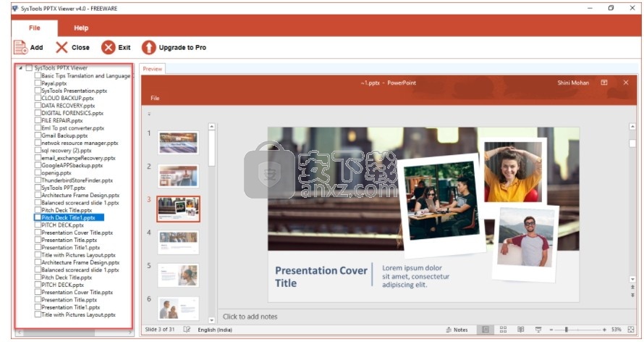The image size is (644, 342).
Task: Check the CLOUD BACKUP.pptx checkbox
Action: [x=38, y=98]
